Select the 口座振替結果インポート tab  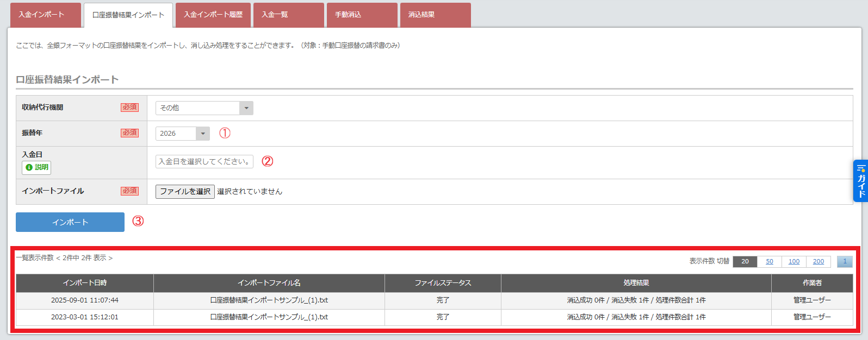[x=128, y=15]
